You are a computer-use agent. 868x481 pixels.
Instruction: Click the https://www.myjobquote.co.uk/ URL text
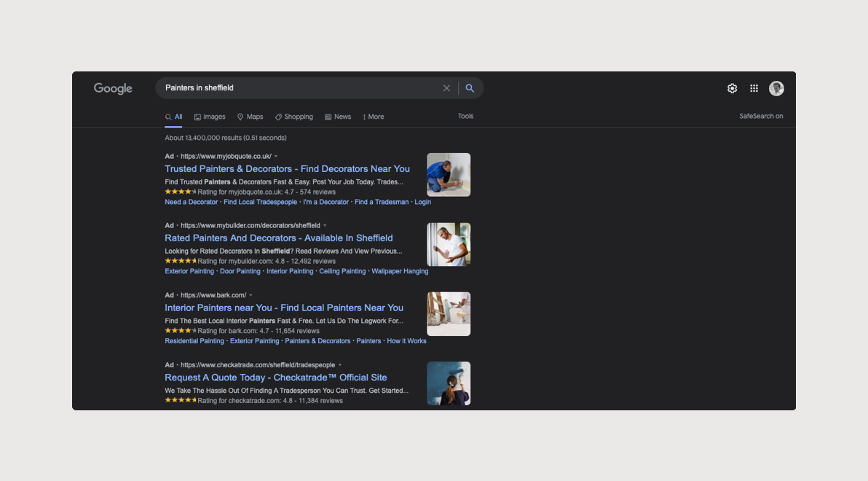(x=226, y=156)
